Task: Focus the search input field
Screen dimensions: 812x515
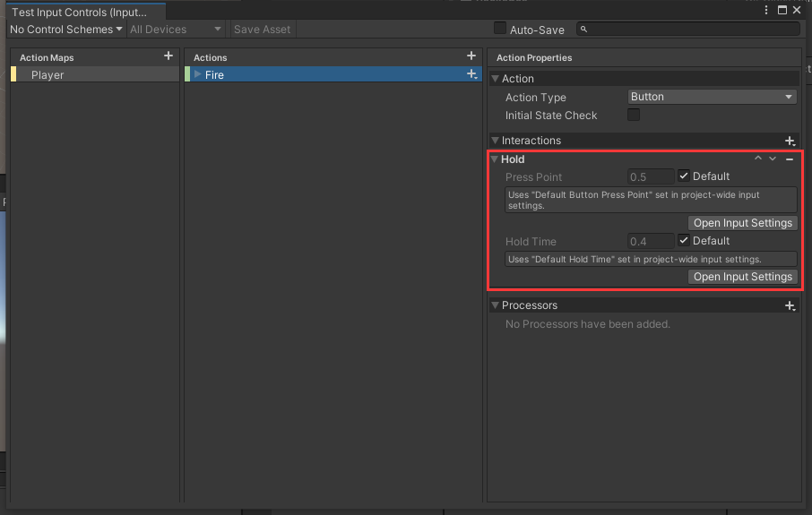Action: tap(688, 30)
